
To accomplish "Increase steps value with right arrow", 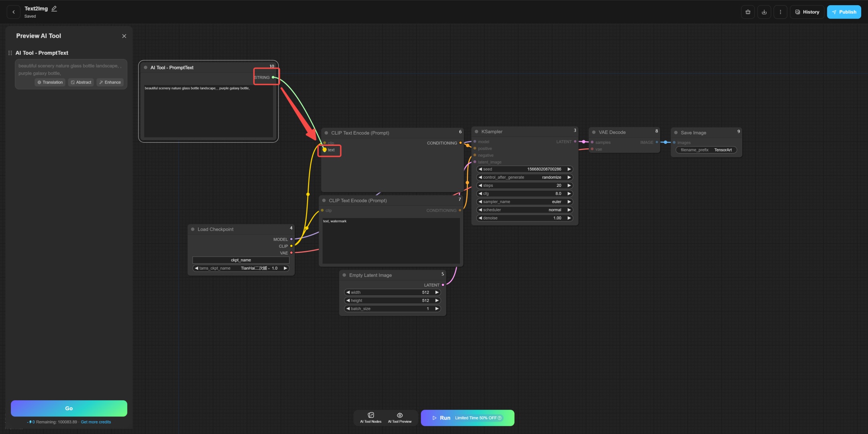I will pyautogui.click(x=569, y=186).
